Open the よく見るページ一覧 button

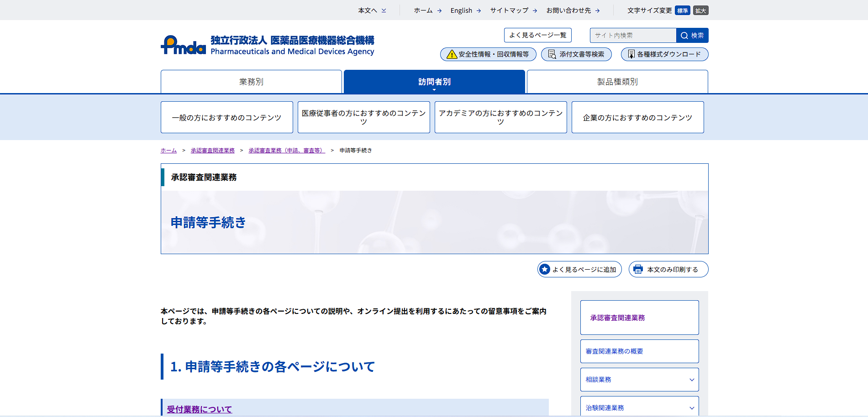click(537, 35)
